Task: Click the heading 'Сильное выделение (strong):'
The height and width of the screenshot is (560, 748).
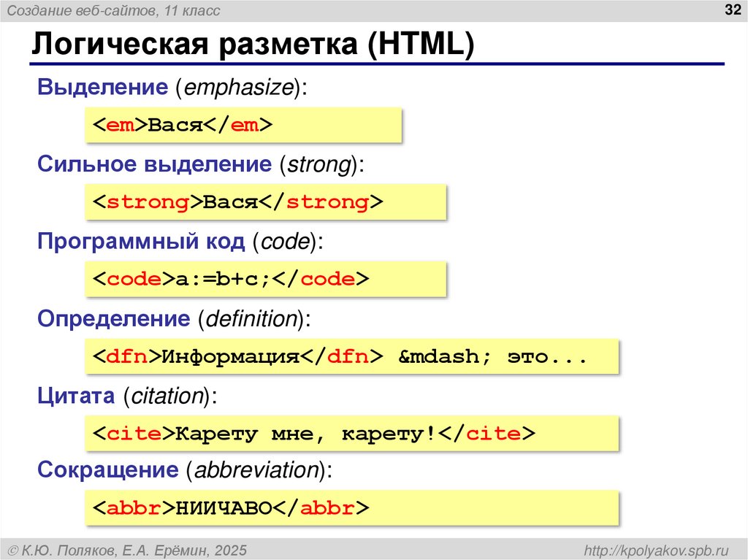Action: click(201, 164)
